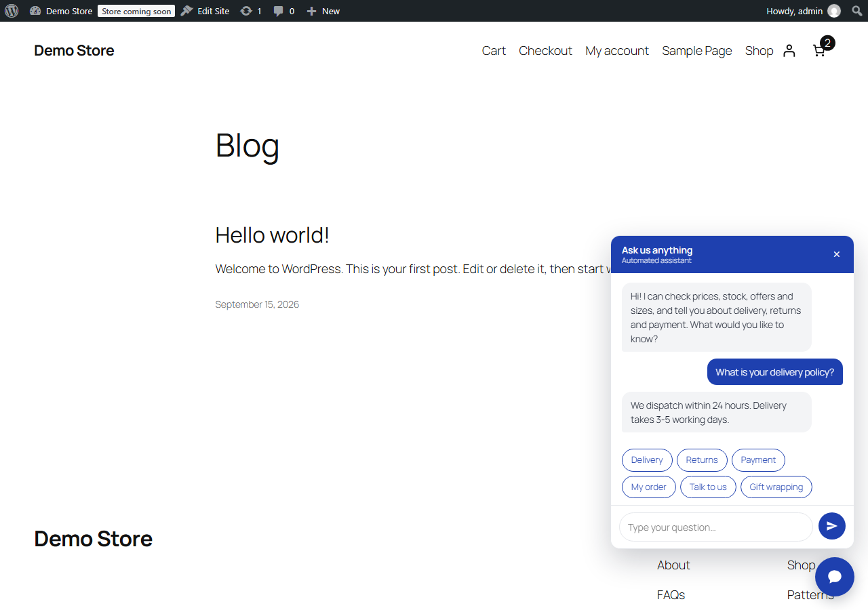Choose the Talk to us chip

pos(708,487)
